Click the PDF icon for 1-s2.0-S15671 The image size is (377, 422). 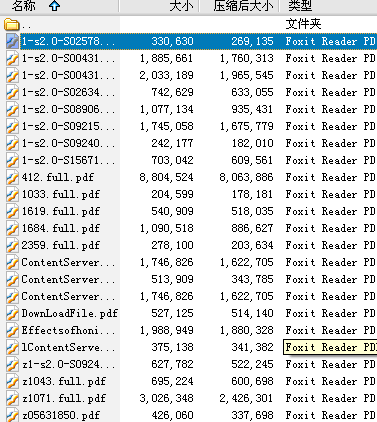[12, 160]
